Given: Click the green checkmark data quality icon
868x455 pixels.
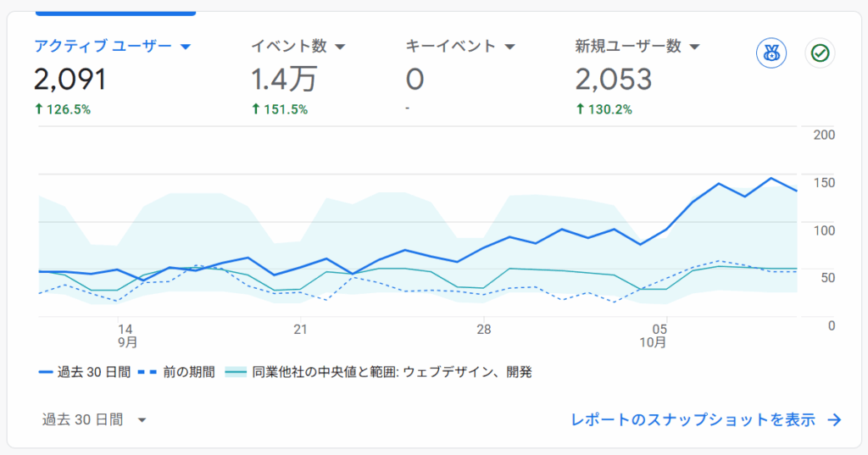Looking at the screenshot, I should (x=820, y=53).
